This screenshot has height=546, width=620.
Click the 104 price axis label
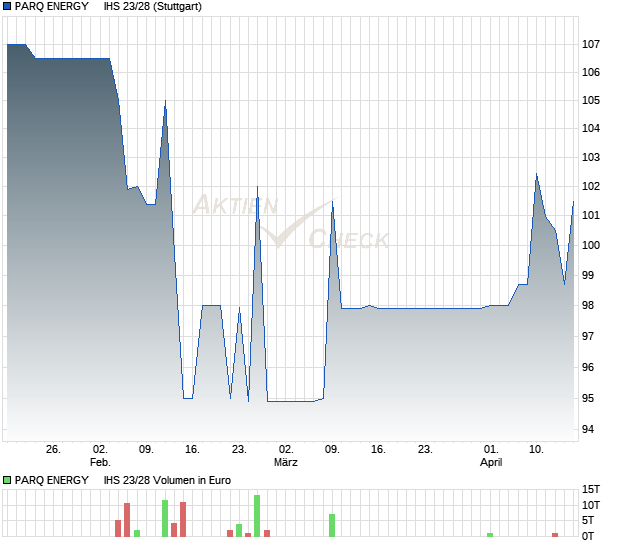590,128
